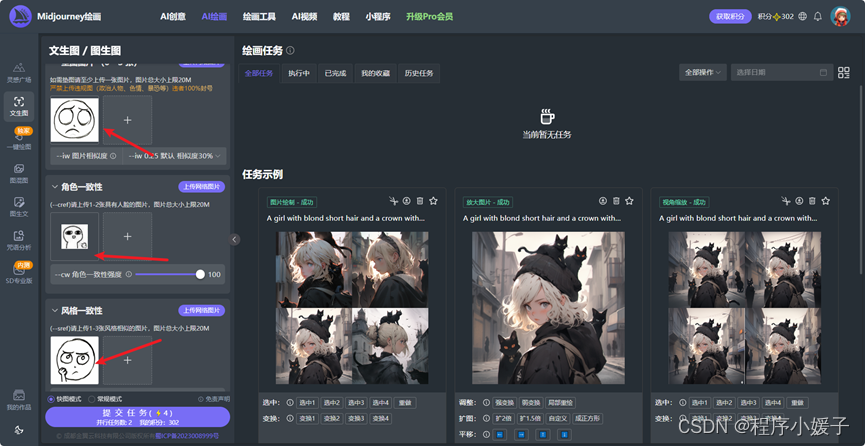Download the 图片绘制 card result
Image resolution: width=865 pixels, height=446 pixels.
point(407,201)
